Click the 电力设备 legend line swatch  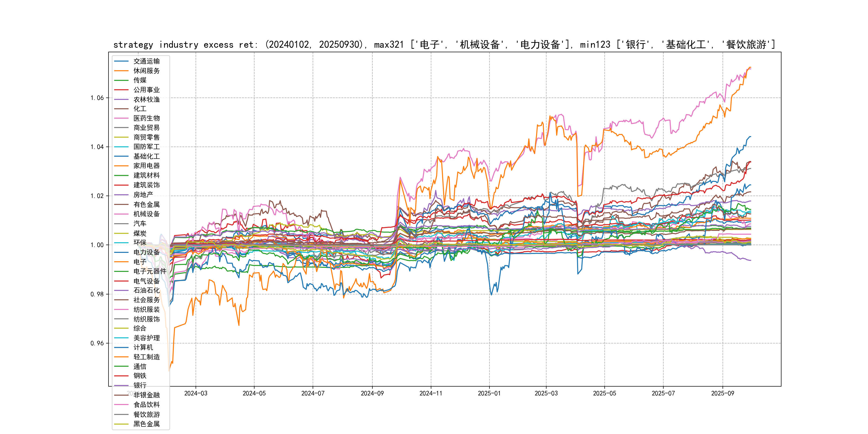121,252
